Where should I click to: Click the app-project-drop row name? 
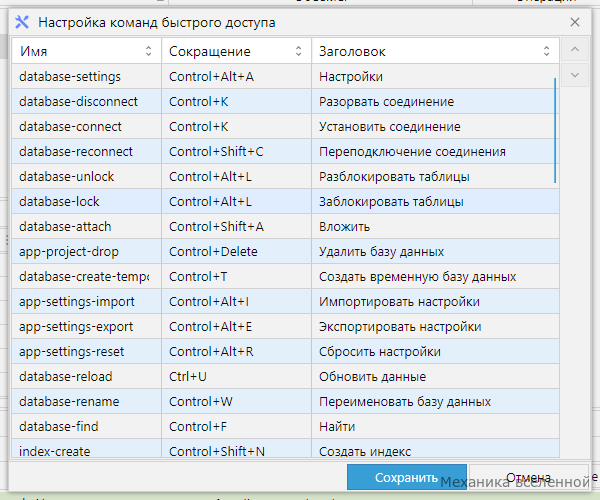click(69, 252)
